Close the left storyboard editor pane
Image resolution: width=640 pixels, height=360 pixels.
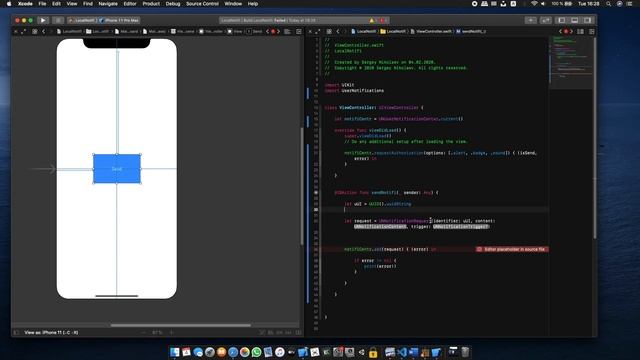tap(16, 31)
